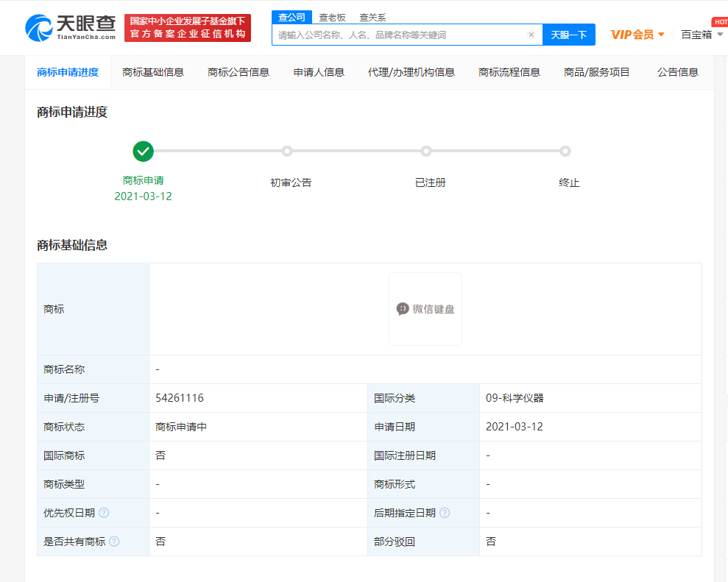
Task: Select the 查公司 search tab
Action: coord(292,17)
